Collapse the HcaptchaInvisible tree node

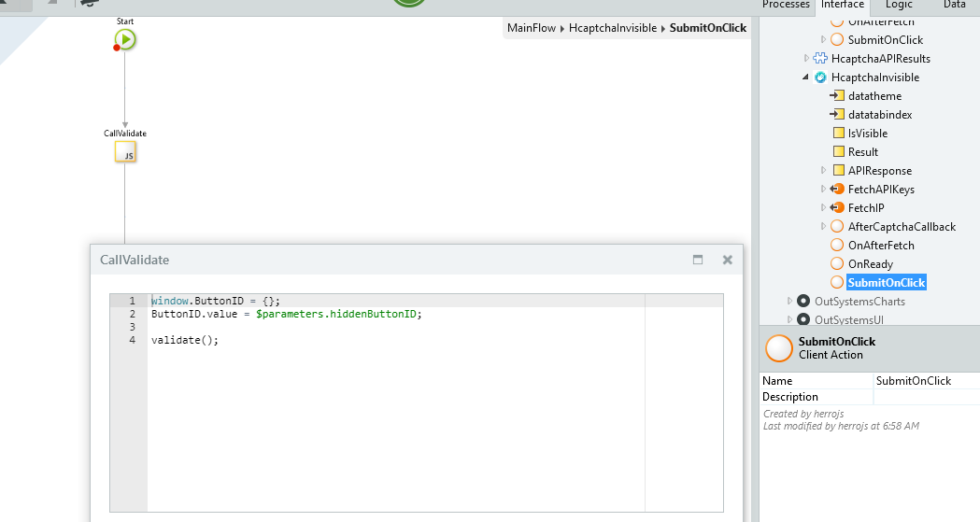[805, 78]
